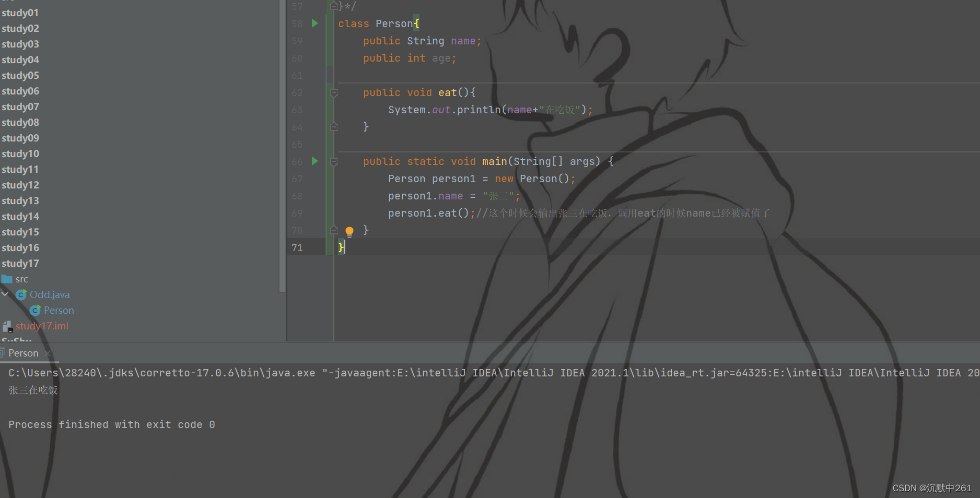This screenshot has width=980, height=498.
Task: Select the Person class in project tree
Action: pyautogui.click(x=59, y=310)
